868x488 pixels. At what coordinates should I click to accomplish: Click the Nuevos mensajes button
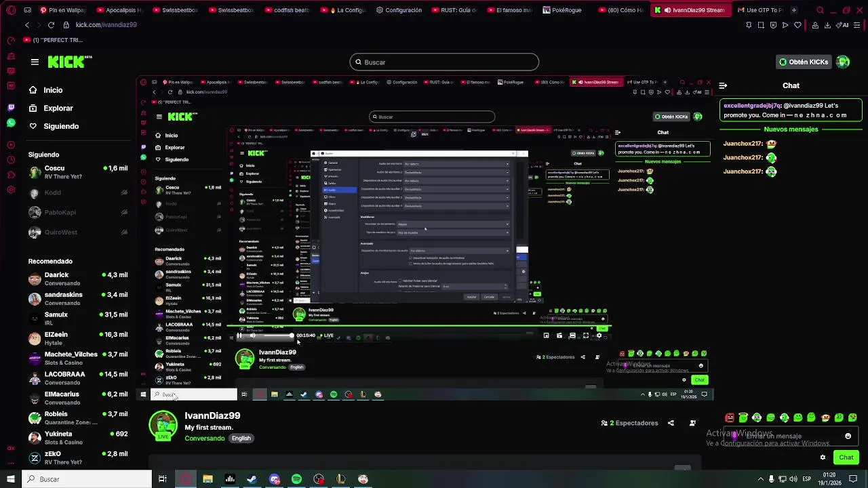pyautogui.click(x=791, y=129)
